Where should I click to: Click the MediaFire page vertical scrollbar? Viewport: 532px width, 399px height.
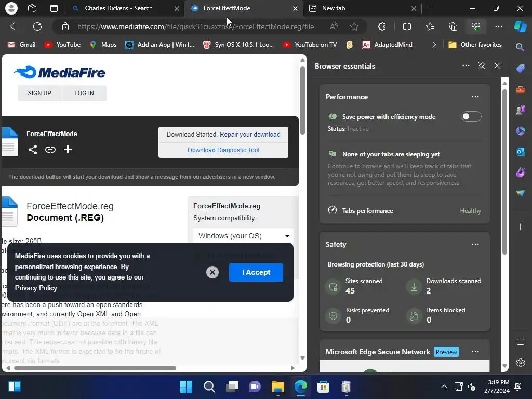click(302, 100)
